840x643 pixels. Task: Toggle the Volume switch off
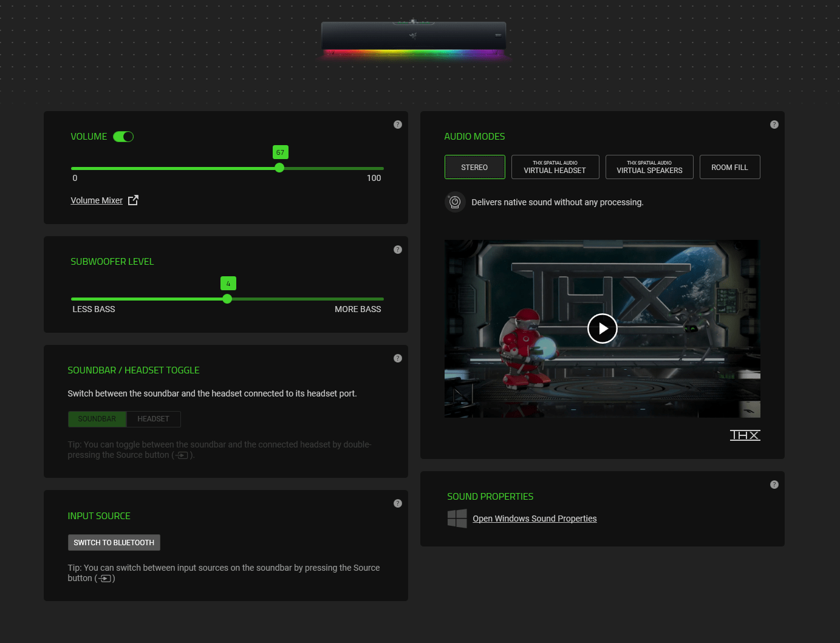pyautogui.click(x=123, y=137)
